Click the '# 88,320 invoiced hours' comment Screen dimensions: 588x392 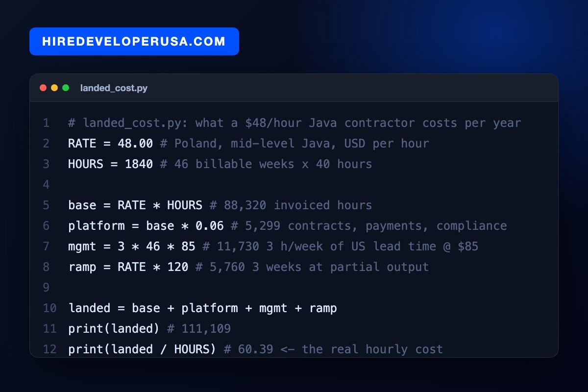click(291, 205)
